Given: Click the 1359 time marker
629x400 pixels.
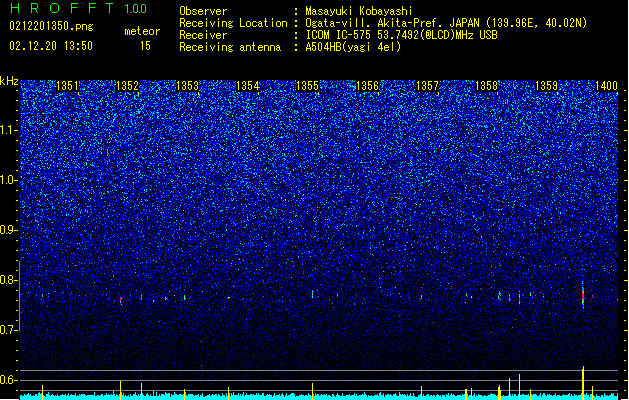Looking at the screenshot, I should [546, 86].
